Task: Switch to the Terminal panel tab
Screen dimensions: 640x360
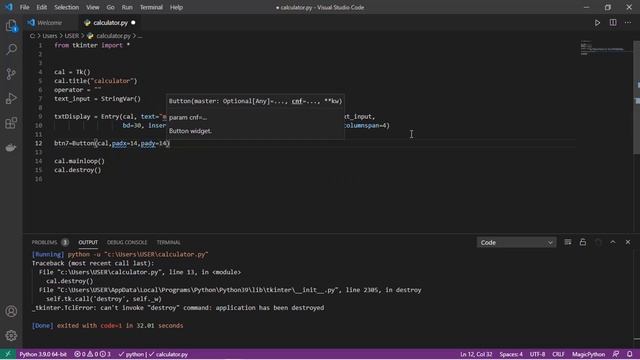Action: click(169, 242)
